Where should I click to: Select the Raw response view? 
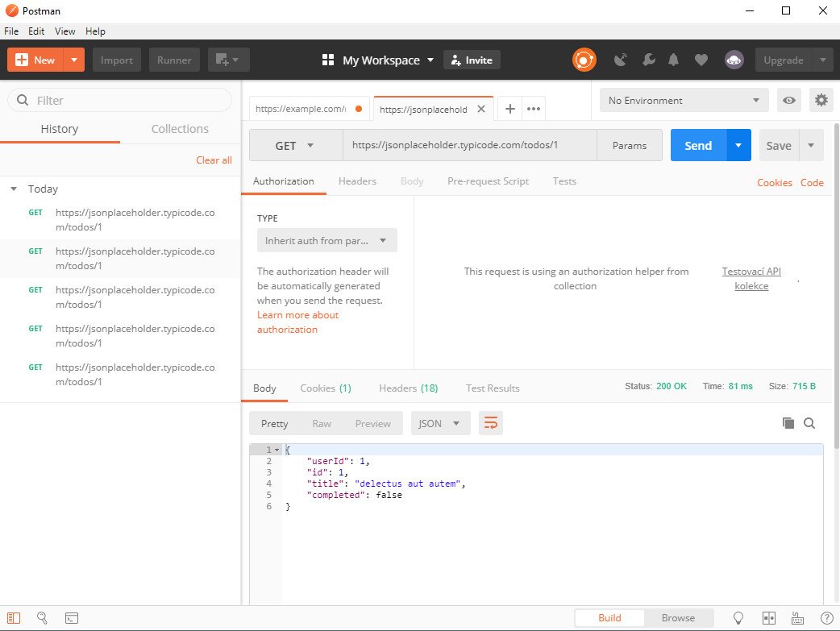(x=322, y=423)
